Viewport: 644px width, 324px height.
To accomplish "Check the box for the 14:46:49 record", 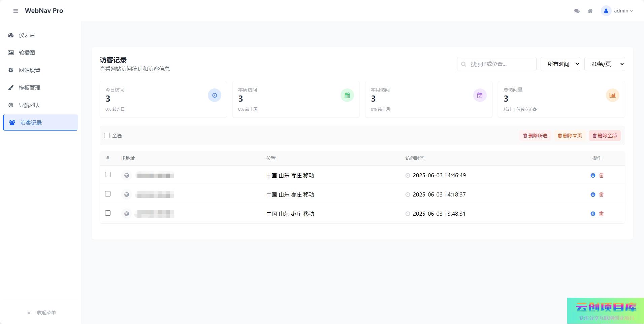I will [x=108, y=175].
